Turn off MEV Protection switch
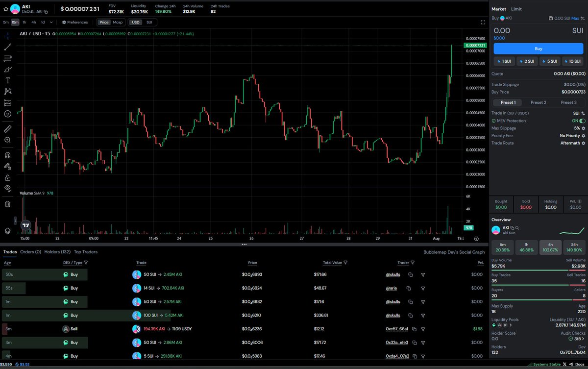The width and height of the screenshot is (588, 369). tap(582, 121)
